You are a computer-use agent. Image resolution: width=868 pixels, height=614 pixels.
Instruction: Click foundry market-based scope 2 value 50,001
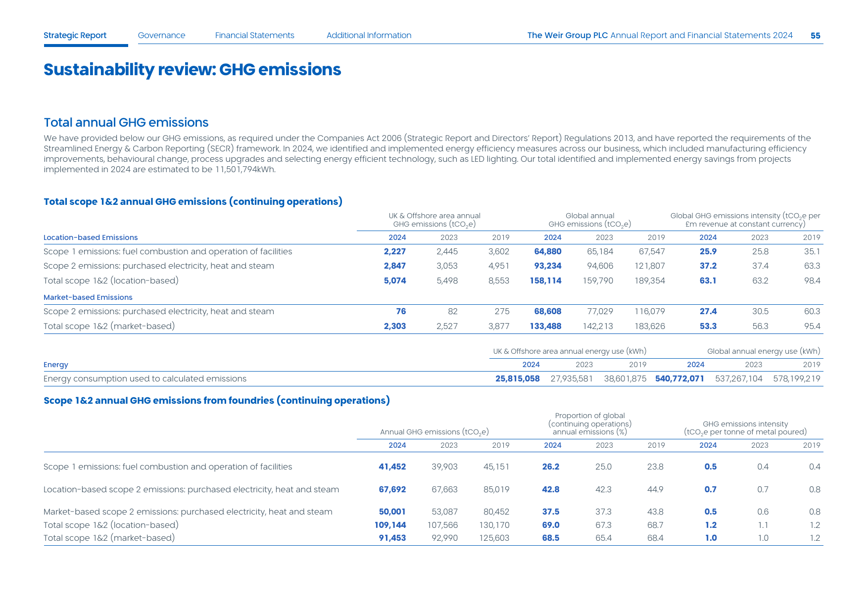(392, 512)
